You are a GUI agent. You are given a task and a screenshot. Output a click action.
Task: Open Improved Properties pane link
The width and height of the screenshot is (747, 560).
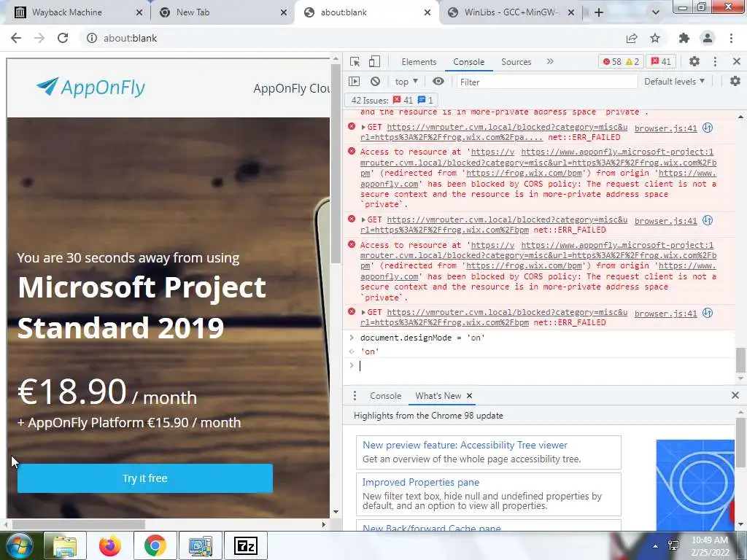(421, 482)
